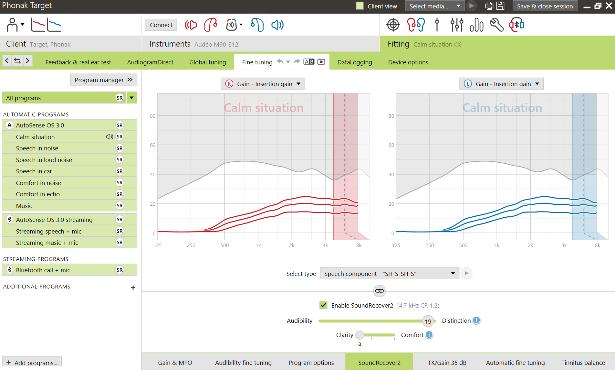615x370 pixels.
Task: Switch to the Global tuning tab
Action: click(x=207, y=62)
